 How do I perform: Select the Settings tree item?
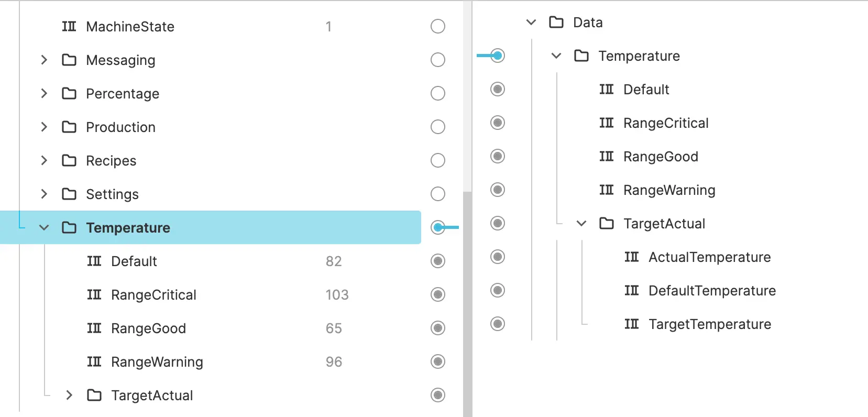click(112, 194)
